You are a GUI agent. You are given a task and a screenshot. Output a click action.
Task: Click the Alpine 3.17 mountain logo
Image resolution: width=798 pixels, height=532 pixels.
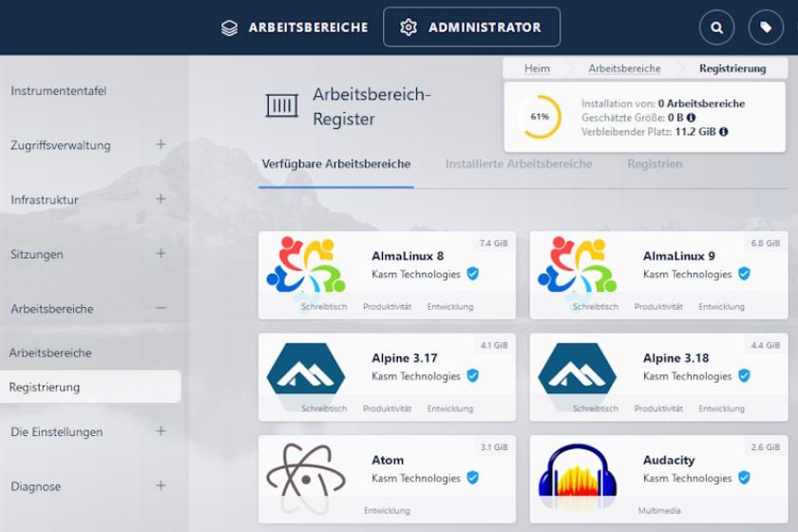[306, 369]
